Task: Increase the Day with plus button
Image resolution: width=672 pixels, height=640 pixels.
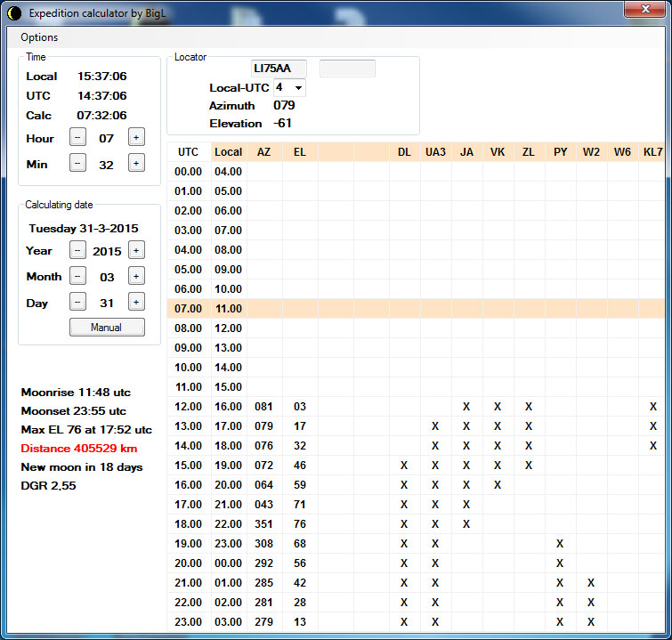Action: [136, 302]
